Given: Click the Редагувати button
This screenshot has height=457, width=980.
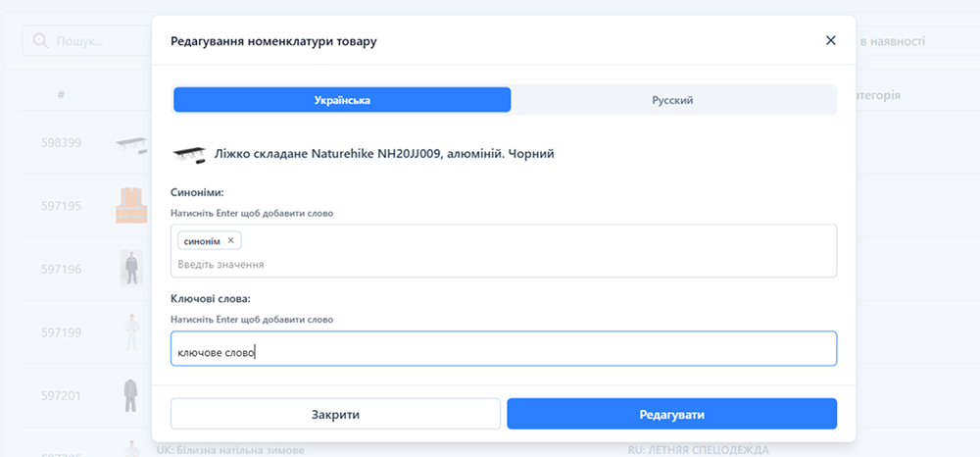Looking at the screenshot, I should [672, 415].
